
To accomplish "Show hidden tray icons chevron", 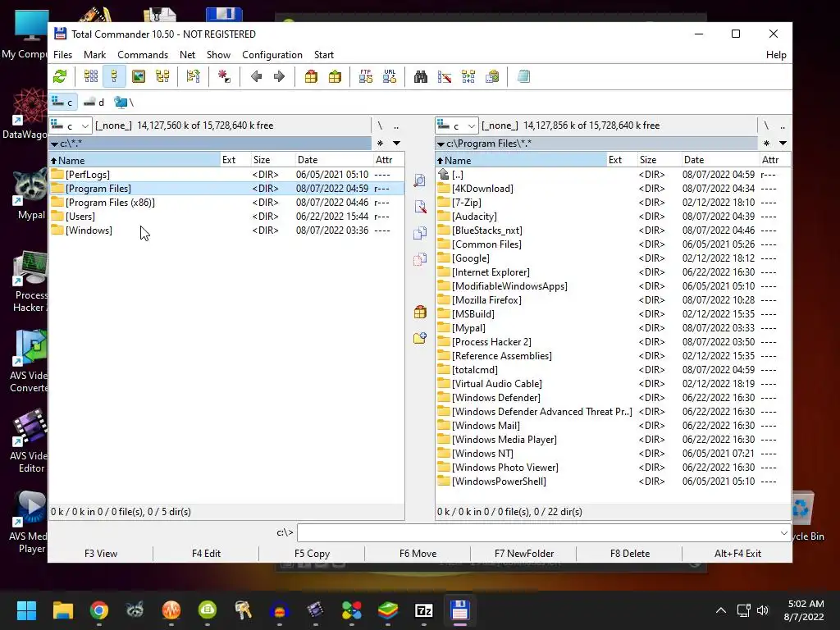I will pos(721,610).
